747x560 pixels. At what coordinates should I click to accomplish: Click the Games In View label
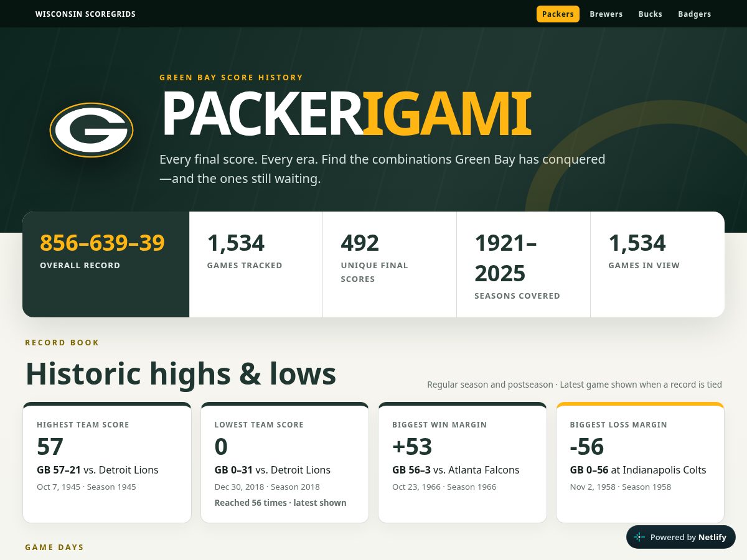coord(644,266)
